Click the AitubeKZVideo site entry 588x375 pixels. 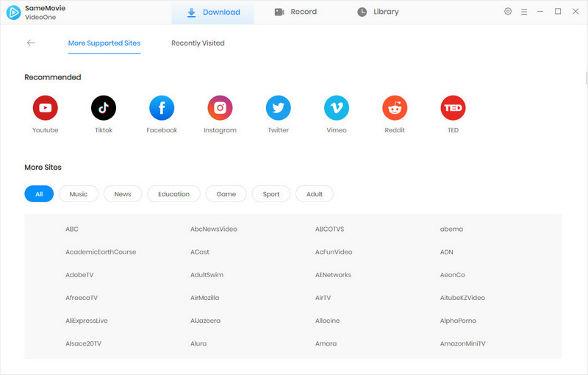pyautogui.click(x=462, y=298)
